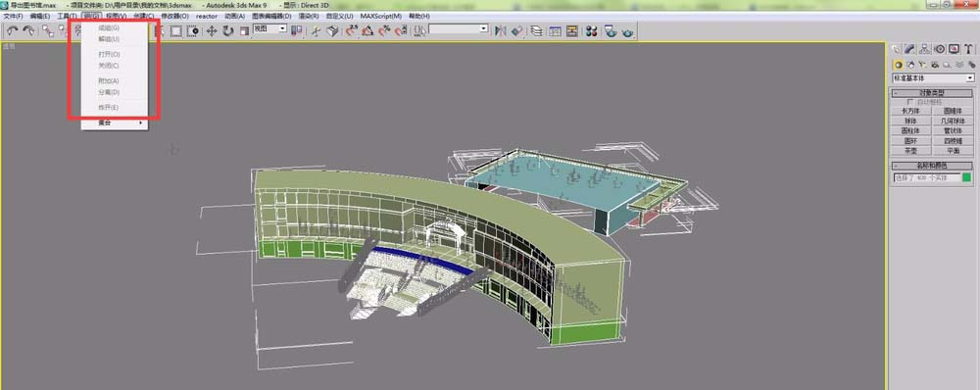Click the 平面 button
Screen dimensions: 980x390
click(x=954, y=151)
